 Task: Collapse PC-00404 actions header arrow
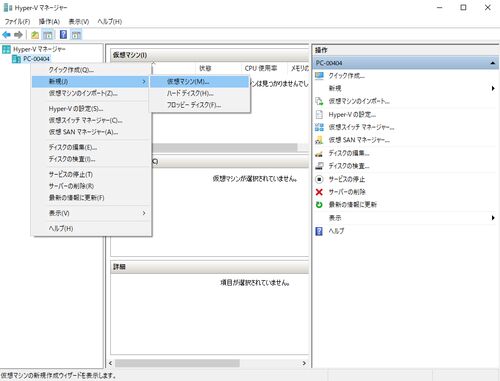pyautogui.click(x=493, y=63)
